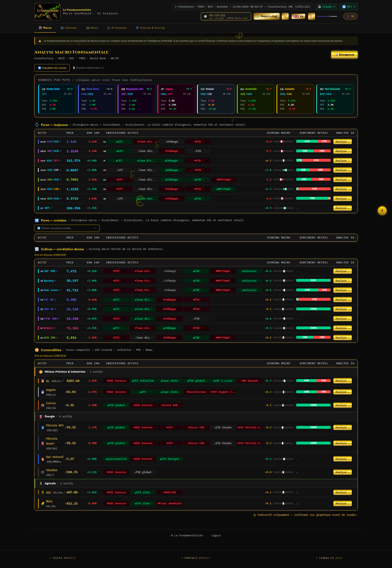Image resolution: width=392 pixels, height=568 pixels.
Task: Click the Claude AI status badge
Action: tap(326, 7)
